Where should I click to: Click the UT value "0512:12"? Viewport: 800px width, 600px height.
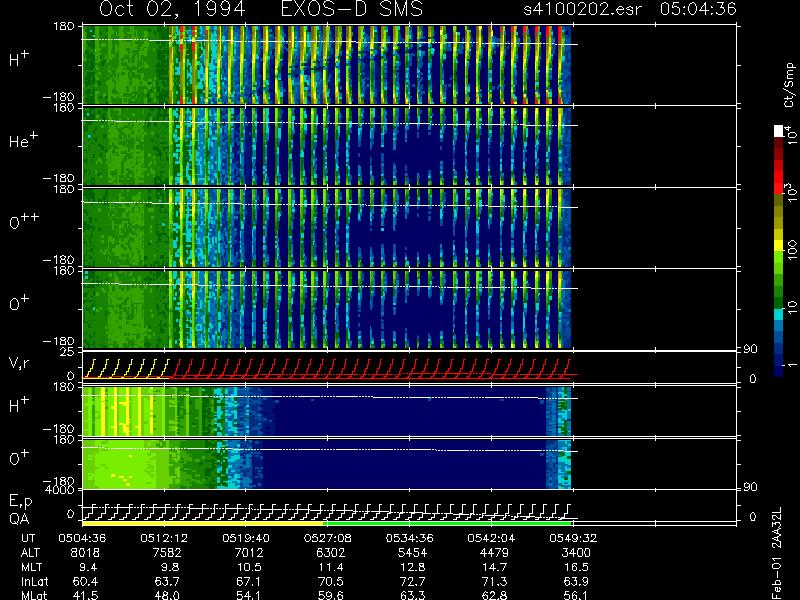164,538
